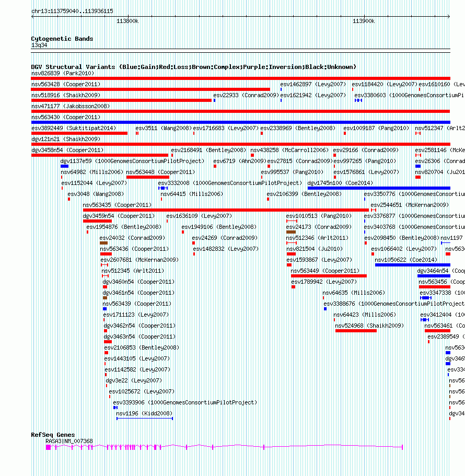Image resolution: width=465 pixels, height=476 pixels.
Task: Select the 13q34 band label
Action: 39,45
